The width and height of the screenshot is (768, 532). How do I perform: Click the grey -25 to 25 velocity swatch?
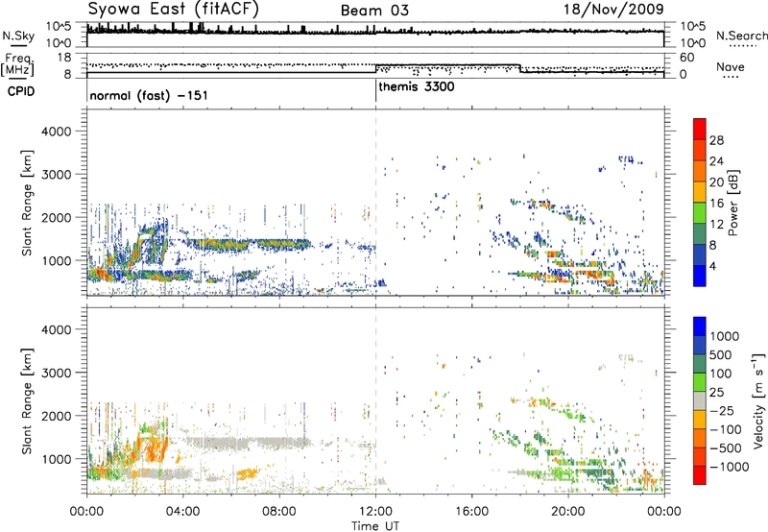tap(700, 401)
